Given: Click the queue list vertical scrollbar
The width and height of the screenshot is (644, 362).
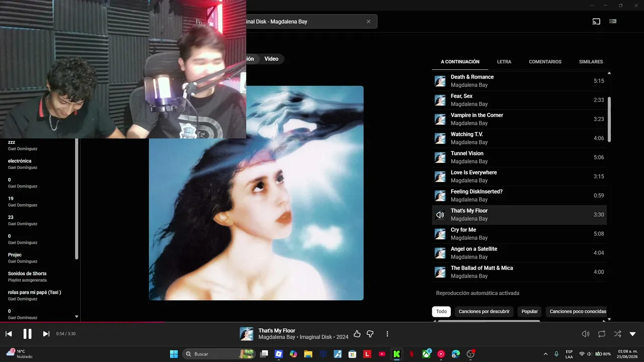Looking at the screenshot, I should click(x=609, y=119).
